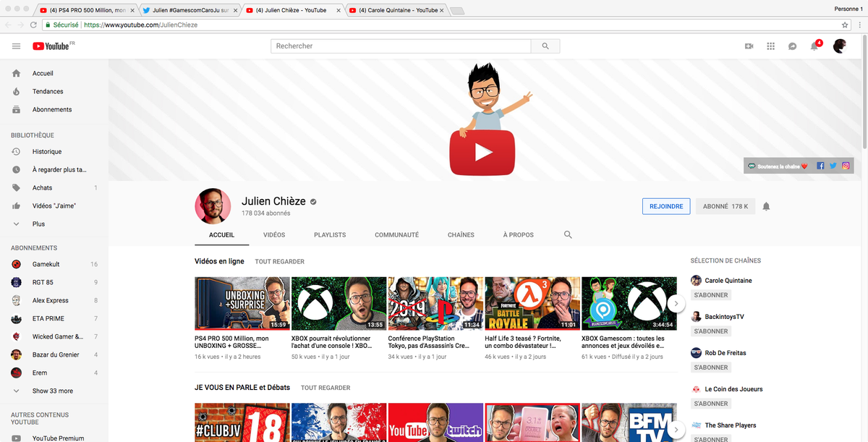Viewport: 868px width, 442px height.
Task: Bookmark page with star icon
Action: coord(844,25)
